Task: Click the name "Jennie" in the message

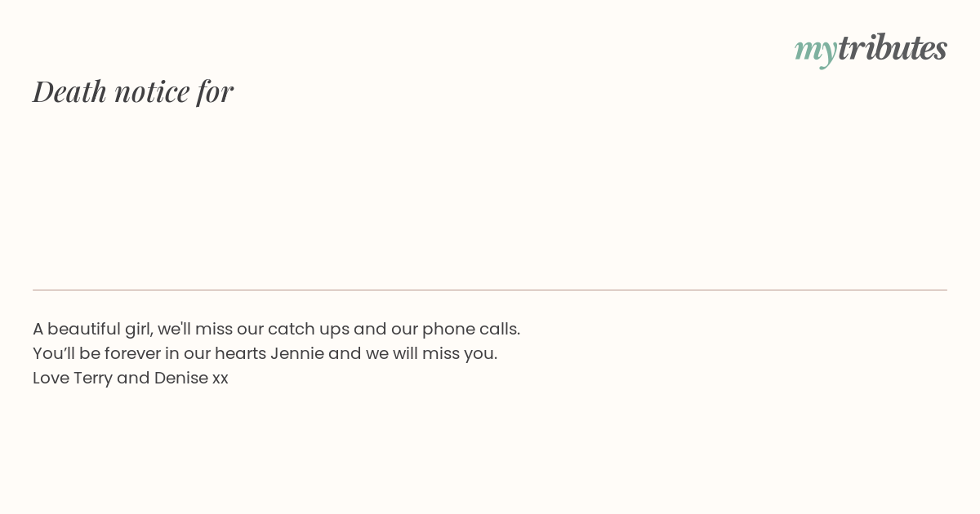Action: pos(297,353)
